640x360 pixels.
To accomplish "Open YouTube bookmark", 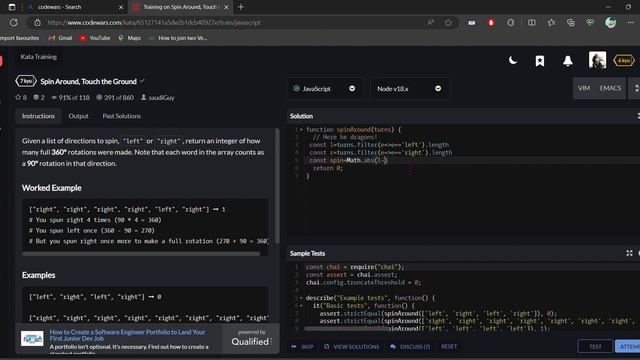I will [95, 38].
